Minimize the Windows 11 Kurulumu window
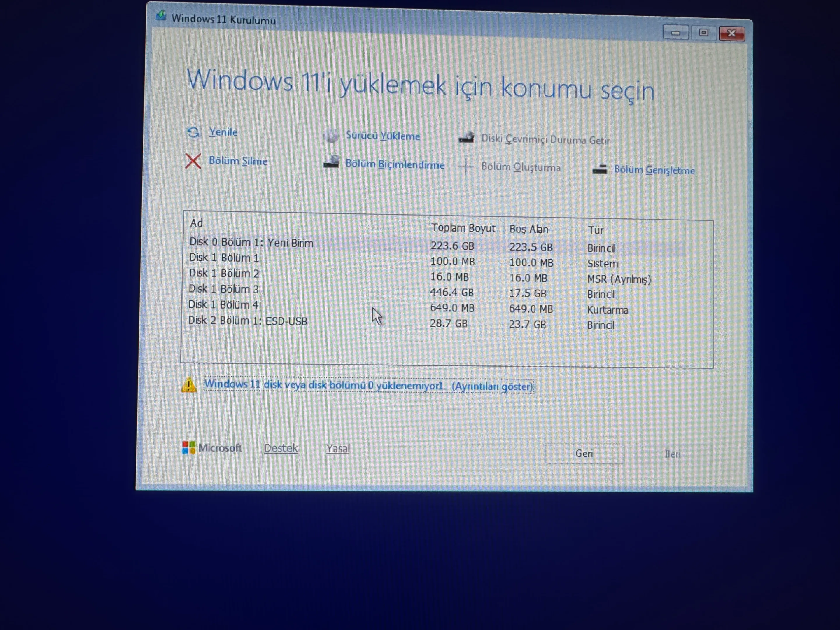 coord(675,33)
